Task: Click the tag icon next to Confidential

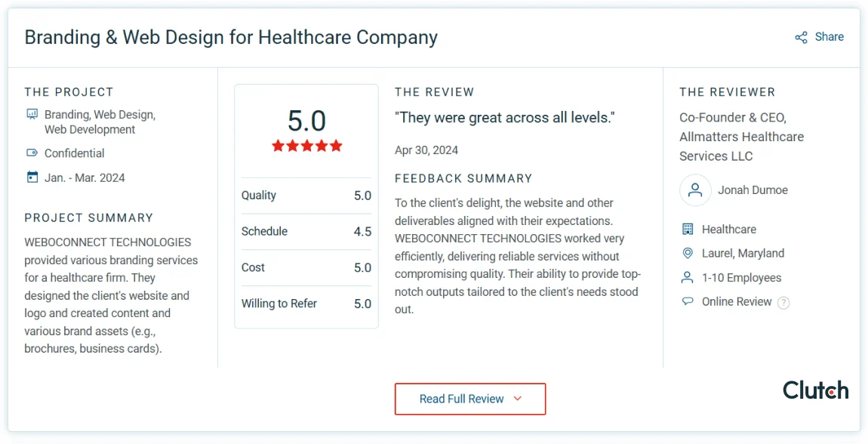Action: coord(32,153)
